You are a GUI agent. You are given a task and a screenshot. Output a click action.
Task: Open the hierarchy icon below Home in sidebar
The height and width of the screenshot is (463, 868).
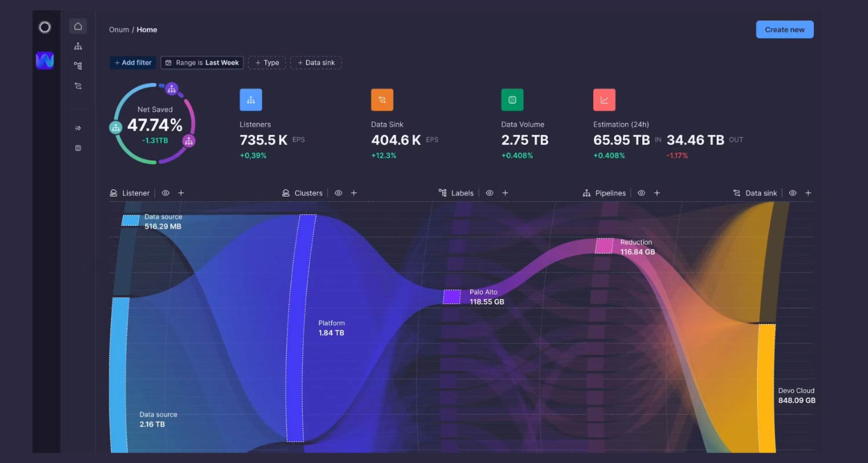pyautogui.click(x=78, y=46)
